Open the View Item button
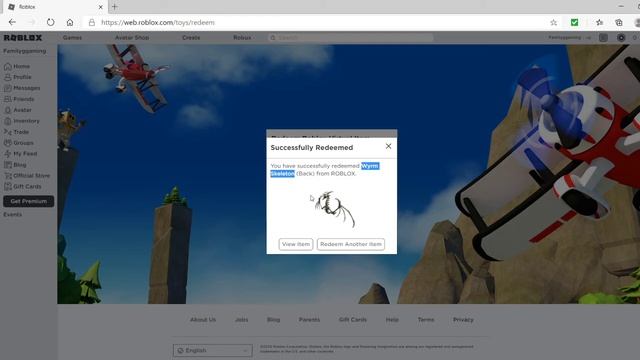Viewport: 640px width, 360px height. 296,244
